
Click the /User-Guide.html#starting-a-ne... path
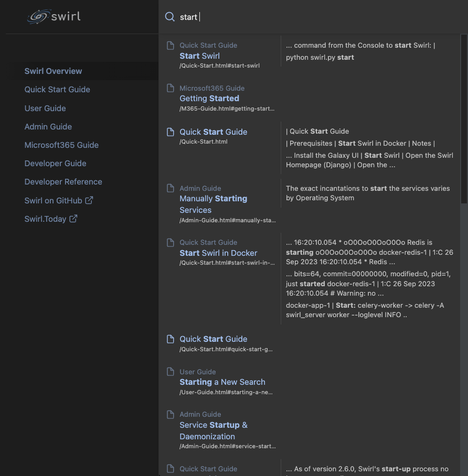click(x=226, y=392)
